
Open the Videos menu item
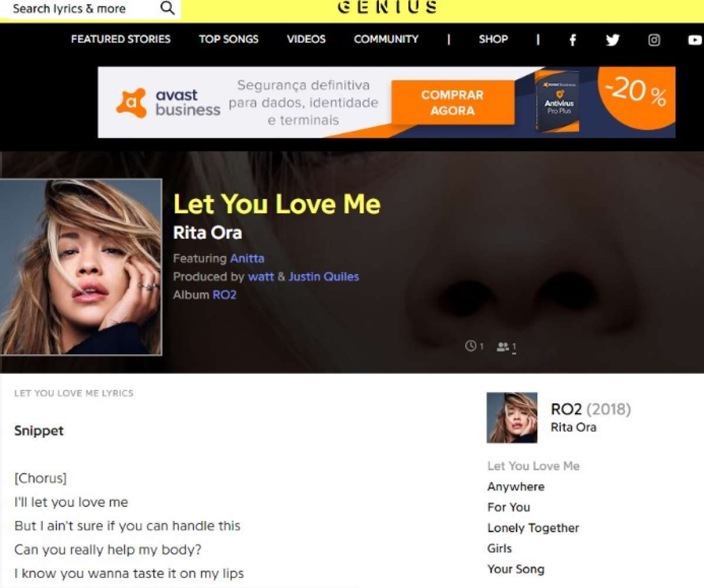[306, 39]
